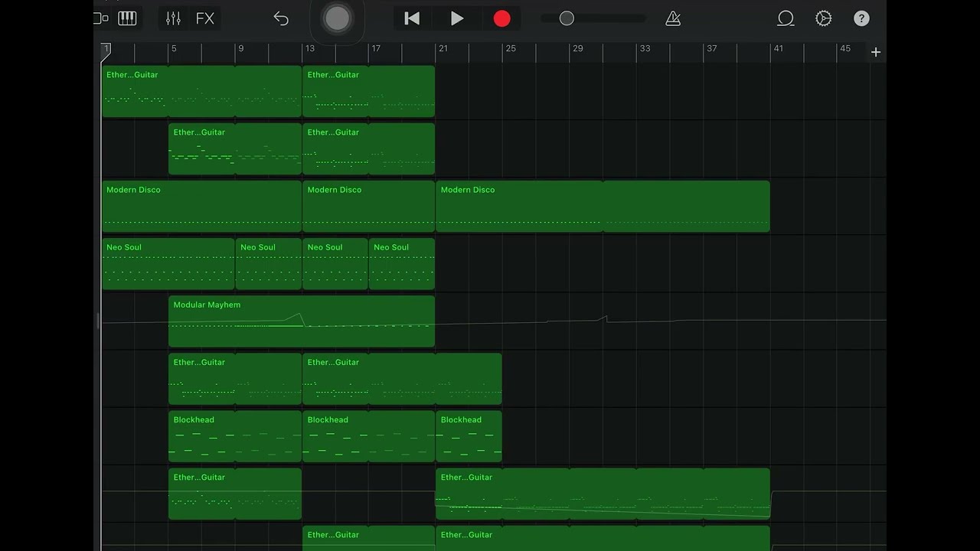980x551 pixels.
Task: Tap bar 33 on the ruler
Action: click(645, 49)
